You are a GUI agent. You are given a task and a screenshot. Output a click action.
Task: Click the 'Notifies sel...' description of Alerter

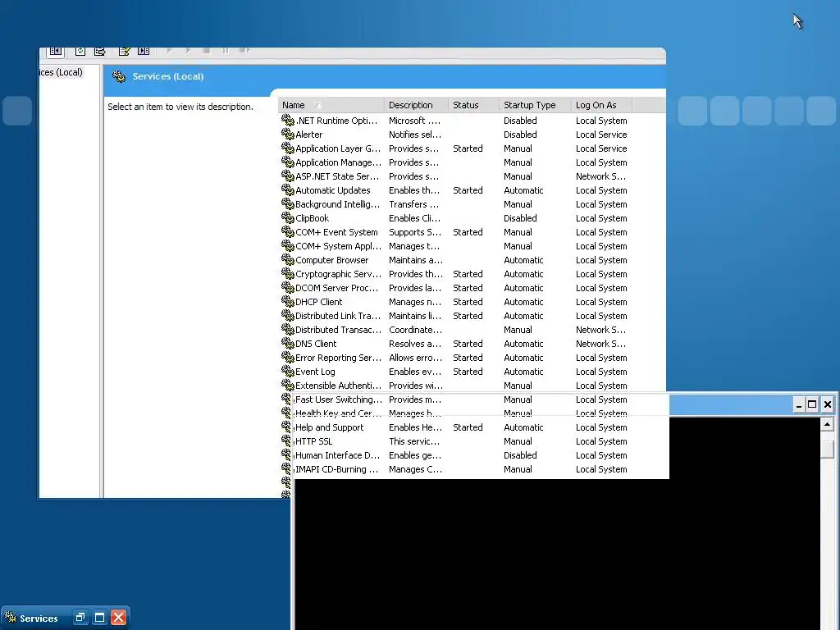pyautogui.click(x=415, y=135)
